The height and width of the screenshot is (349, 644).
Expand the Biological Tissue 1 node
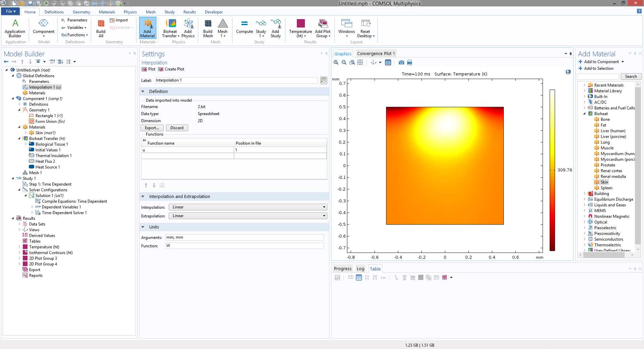(26, 144)
